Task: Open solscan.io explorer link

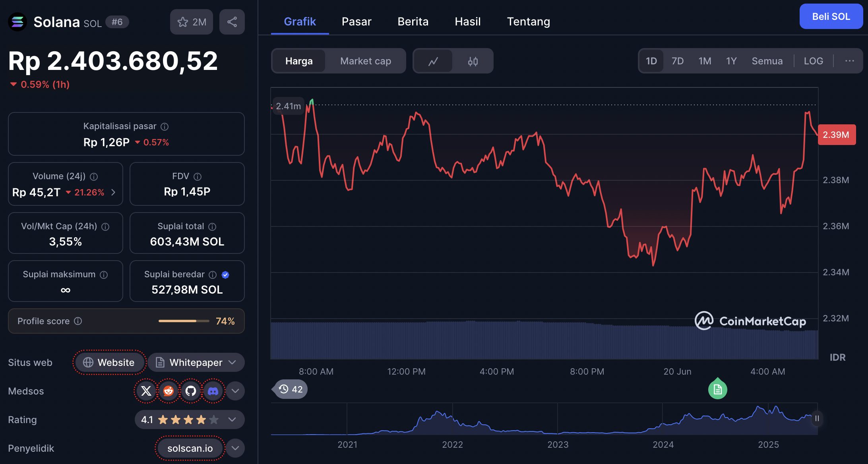Action: 190,448
